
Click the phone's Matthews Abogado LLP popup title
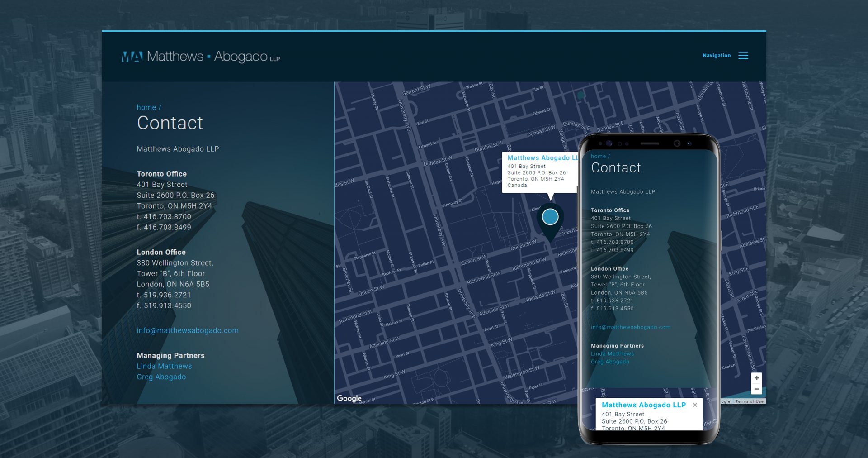pos(644,405)
